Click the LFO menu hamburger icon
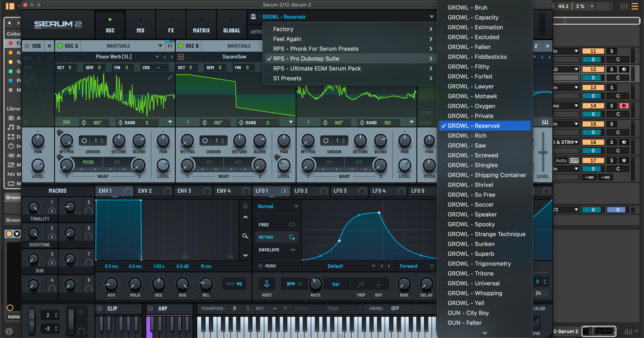This screenshot has width=644, height=338. [x=432, y=266]
